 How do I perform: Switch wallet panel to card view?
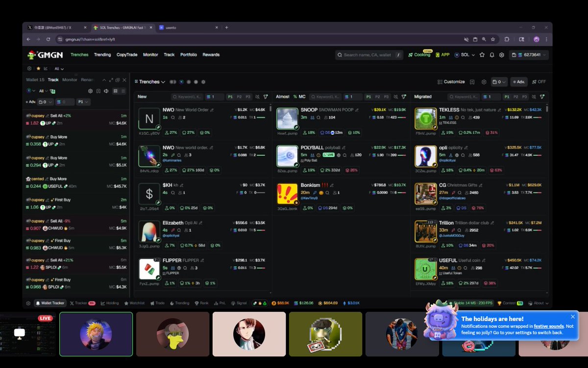pos(116,91)
